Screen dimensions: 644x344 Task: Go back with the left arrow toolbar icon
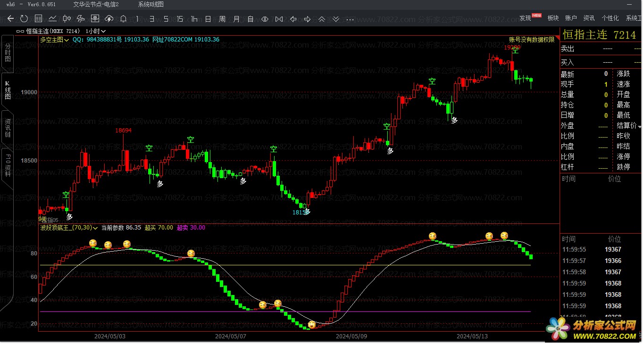[11, 19]
